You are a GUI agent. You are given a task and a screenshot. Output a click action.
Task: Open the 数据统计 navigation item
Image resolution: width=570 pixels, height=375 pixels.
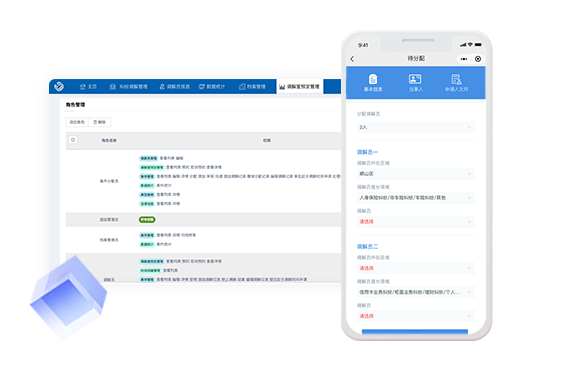tap(212, 86)
